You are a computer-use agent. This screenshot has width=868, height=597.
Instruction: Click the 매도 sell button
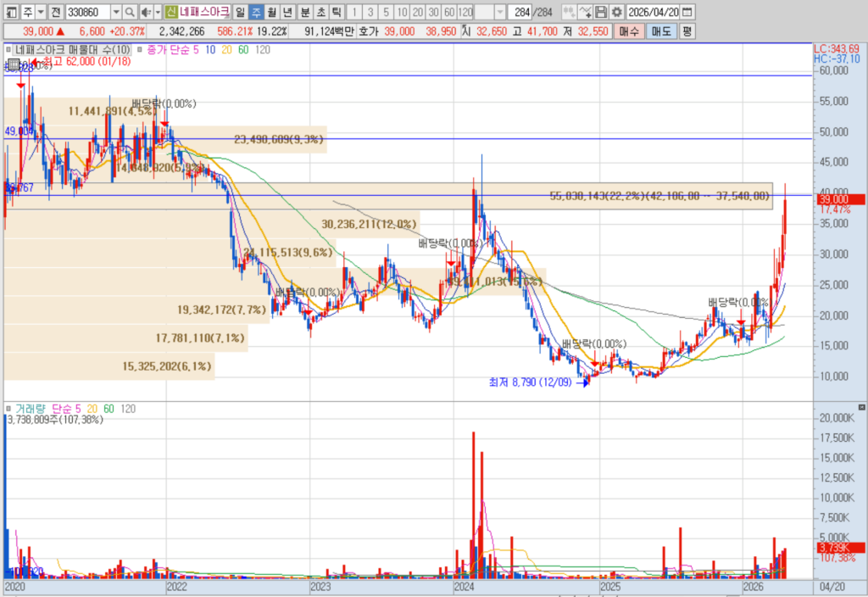click(x=661, y=31)
